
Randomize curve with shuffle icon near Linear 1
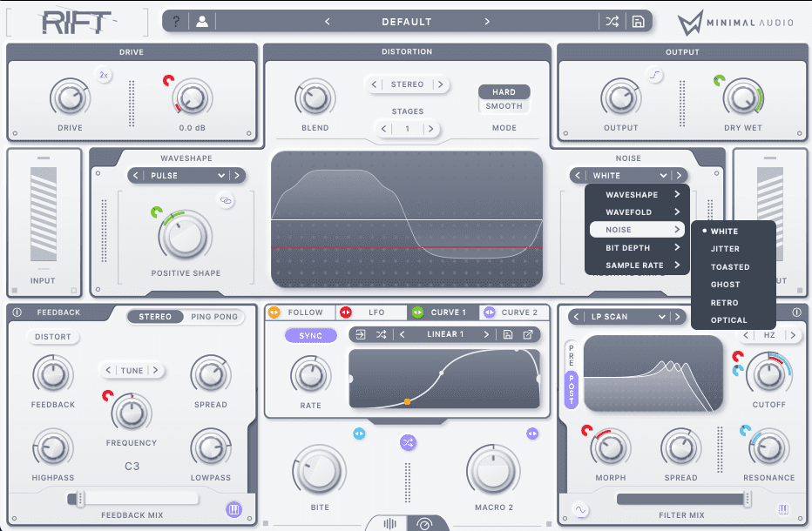pyautogui.click(x=381, y=334)
